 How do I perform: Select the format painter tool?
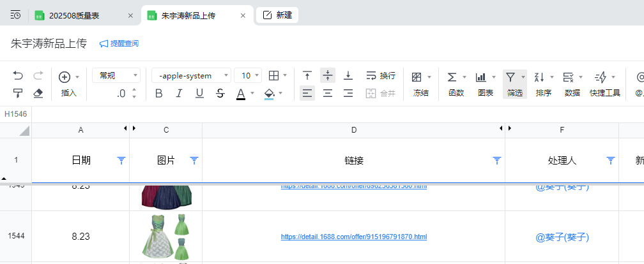click(x=18, y=93)
